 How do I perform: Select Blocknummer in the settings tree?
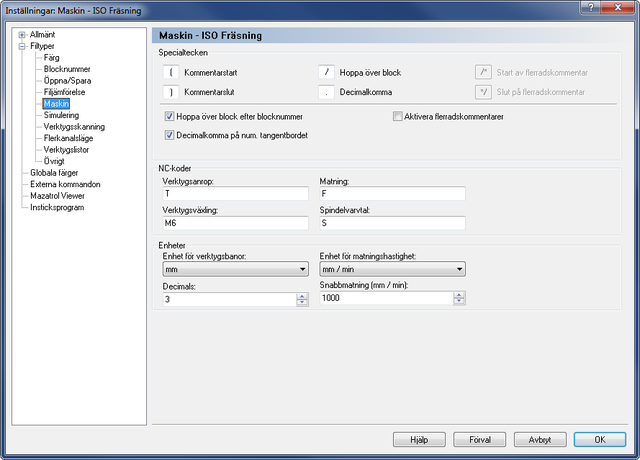pyautogui.click(x=67, y=69)
